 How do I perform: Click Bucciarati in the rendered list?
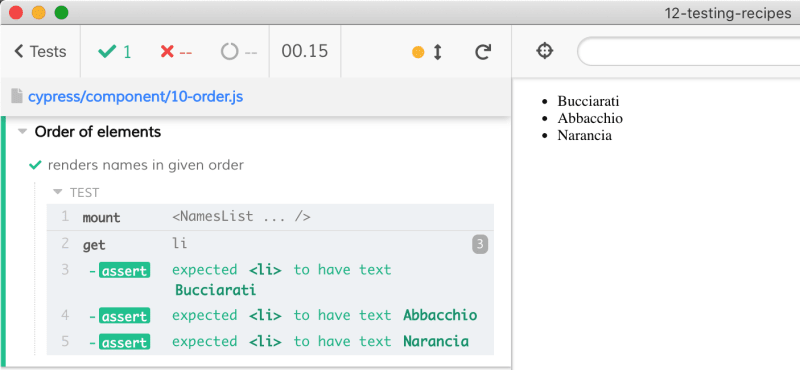coord(588,101)
